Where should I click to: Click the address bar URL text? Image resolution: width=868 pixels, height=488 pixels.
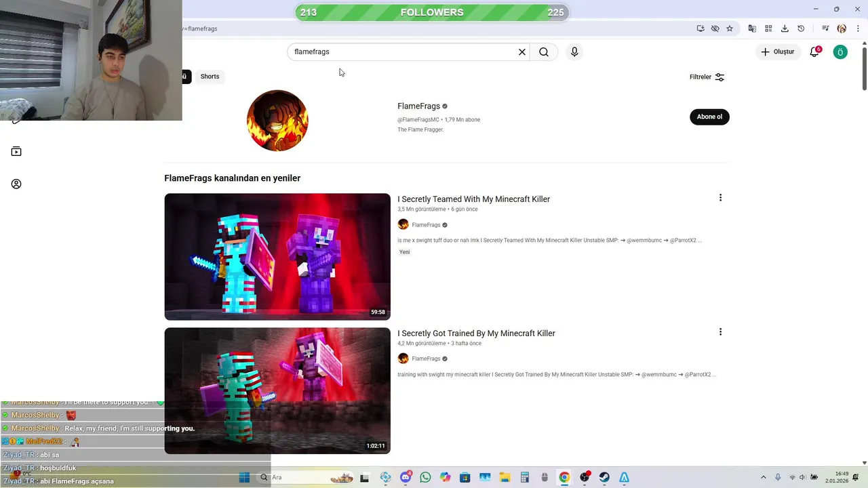(x=201, y=28)
